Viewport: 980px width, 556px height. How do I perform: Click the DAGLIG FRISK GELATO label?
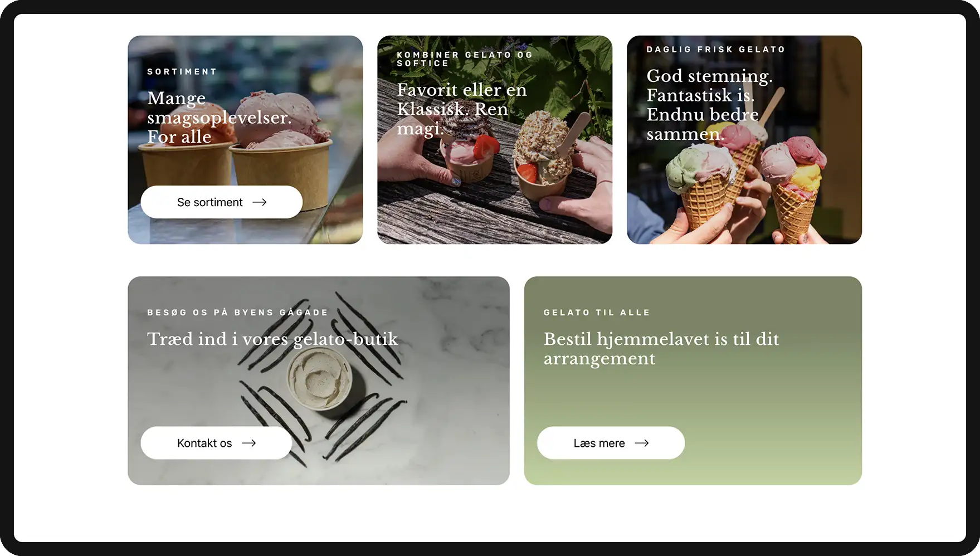(x=716, y=50)
